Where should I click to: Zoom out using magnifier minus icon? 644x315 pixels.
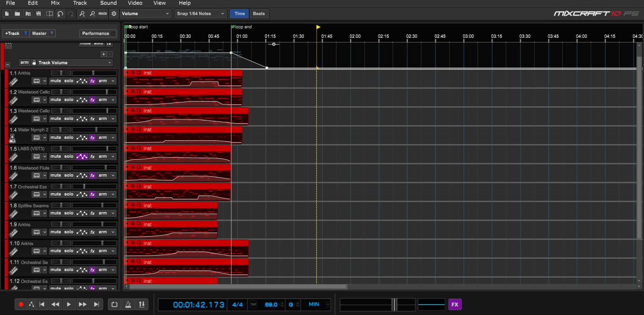[92, 14]
